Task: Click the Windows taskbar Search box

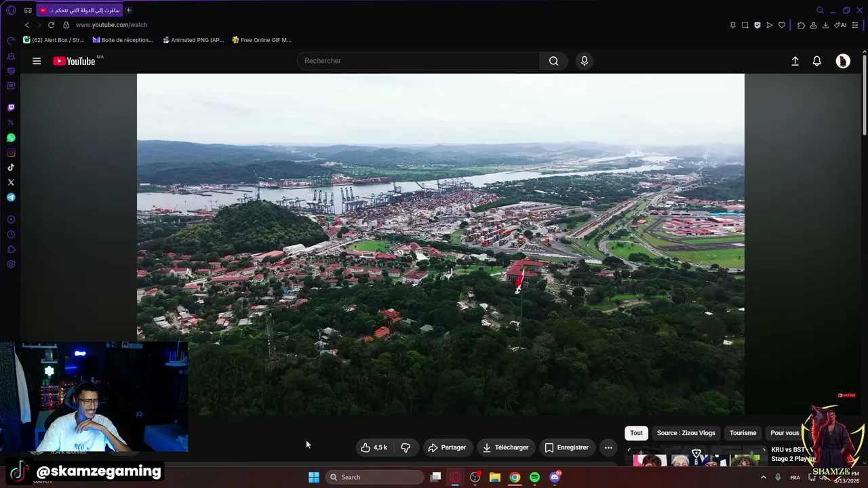Action: pos(375,477)
